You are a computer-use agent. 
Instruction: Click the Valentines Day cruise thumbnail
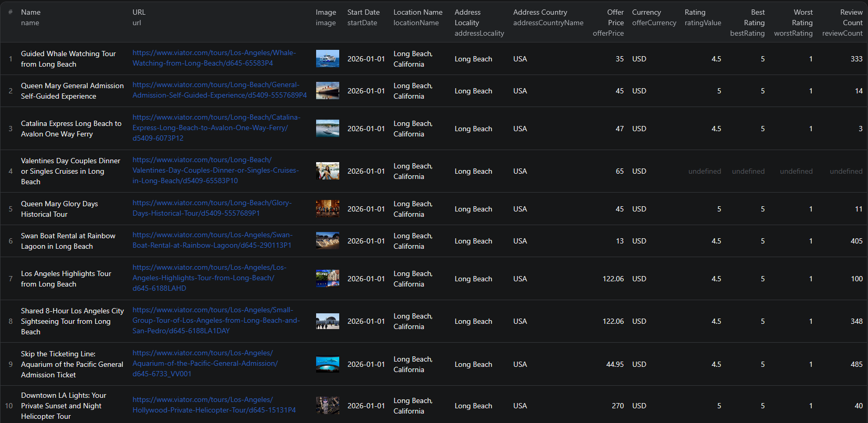(327, 171)
